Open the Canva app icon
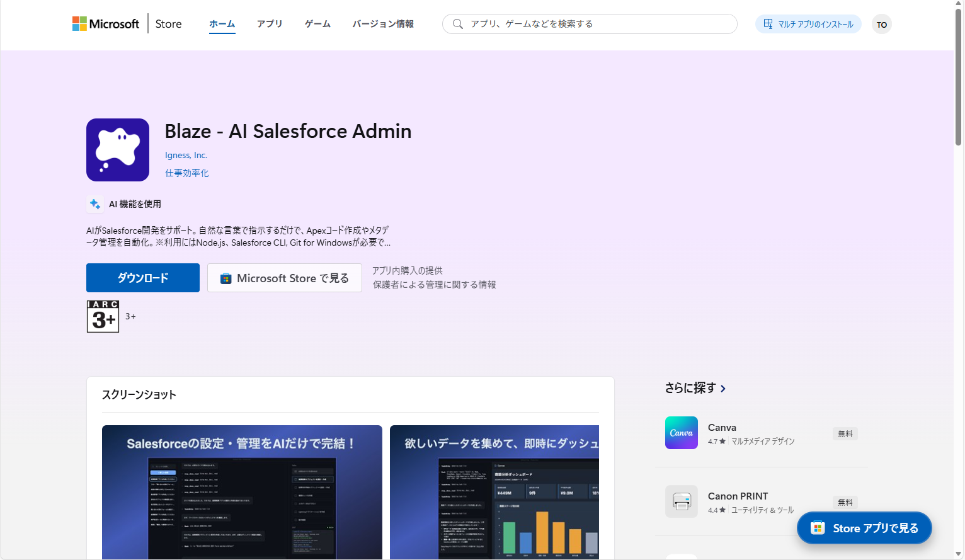Viewport: 965px width, 560px height. 681,433
